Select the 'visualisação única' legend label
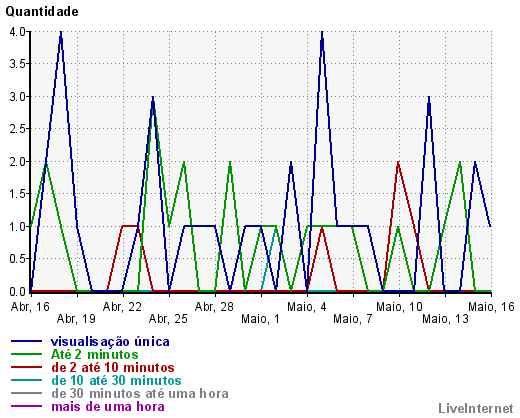The height and width of the screenshot is (418, 520). tap(110, 342)
